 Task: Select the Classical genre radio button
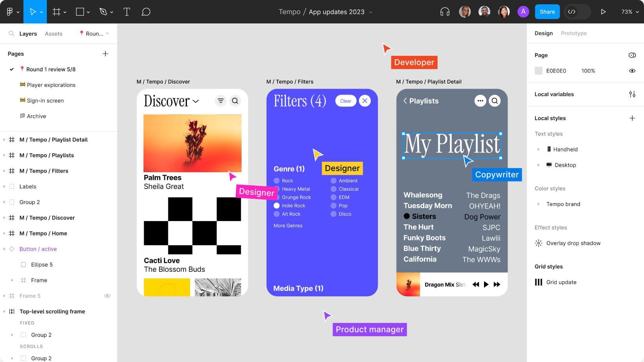coord(334,189)
